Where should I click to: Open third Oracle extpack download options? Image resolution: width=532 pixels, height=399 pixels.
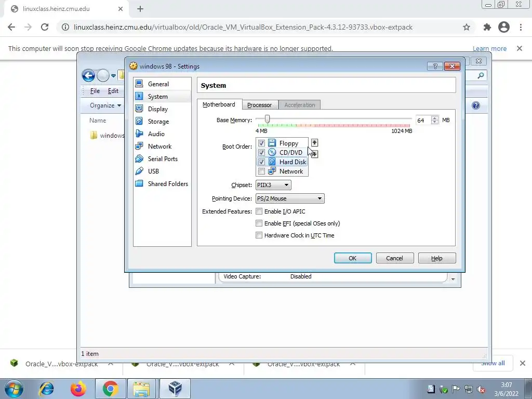coord(353,364)
